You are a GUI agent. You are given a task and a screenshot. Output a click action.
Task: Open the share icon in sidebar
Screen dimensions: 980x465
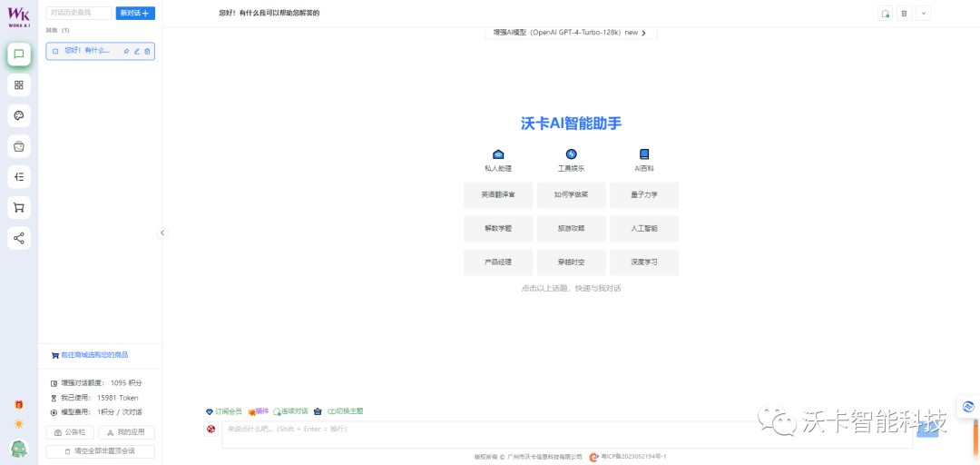click(x=19, y=239)
